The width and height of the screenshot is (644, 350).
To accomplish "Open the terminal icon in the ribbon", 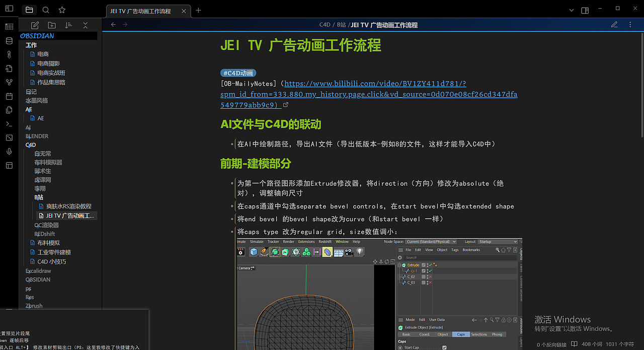I will (9, 123).
